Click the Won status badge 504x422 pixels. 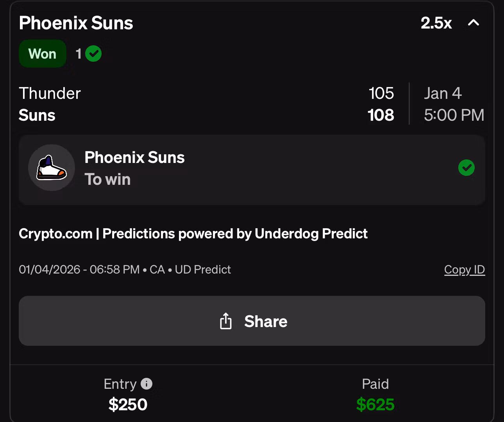click(42, 54)
